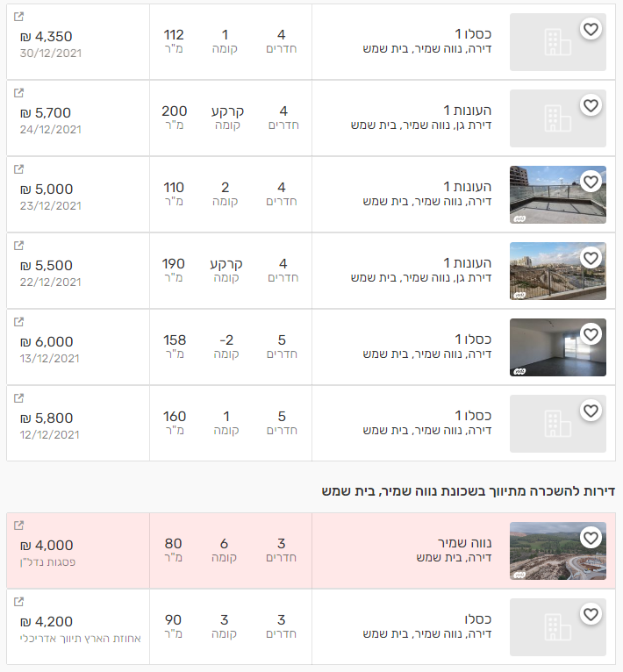Click external link icon on ₪4,000 listing
The width and height of the screenshot is (623, 672).
click(19, 525)
